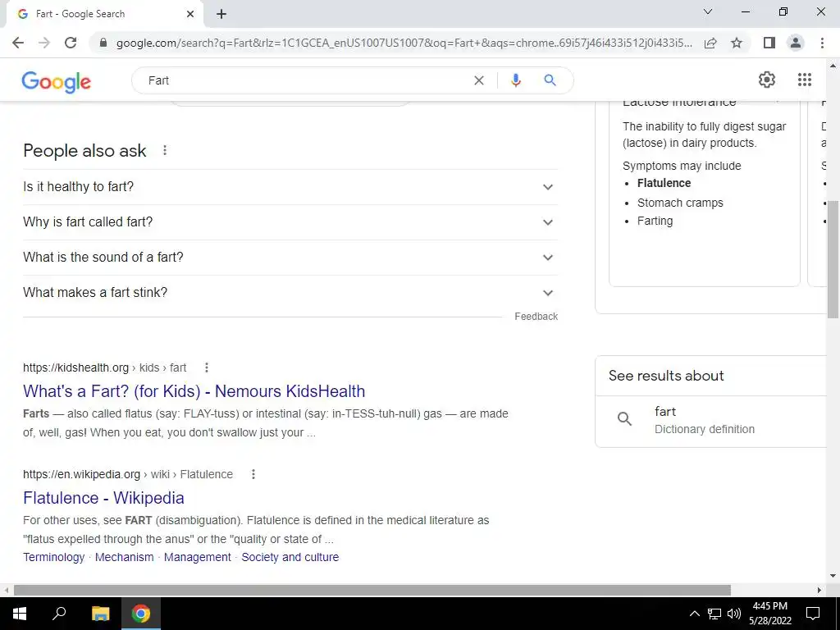Jump to Wikipedia Terminology section

pyautogui.click(x=53, y=557)
